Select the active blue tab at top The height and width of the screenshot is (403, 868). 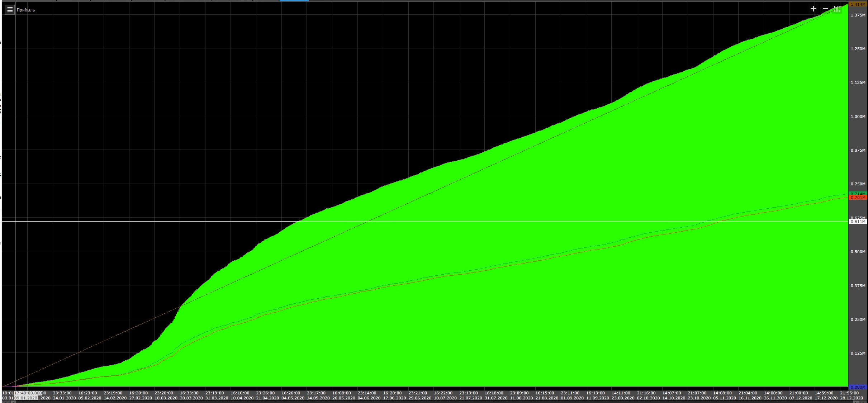coord(294,1)
